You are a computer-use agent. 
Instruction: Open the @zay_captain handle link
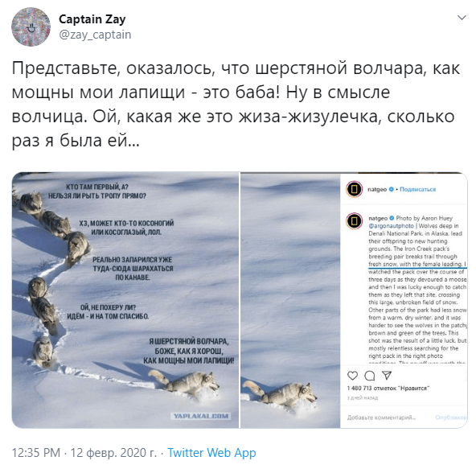[95, 35]
